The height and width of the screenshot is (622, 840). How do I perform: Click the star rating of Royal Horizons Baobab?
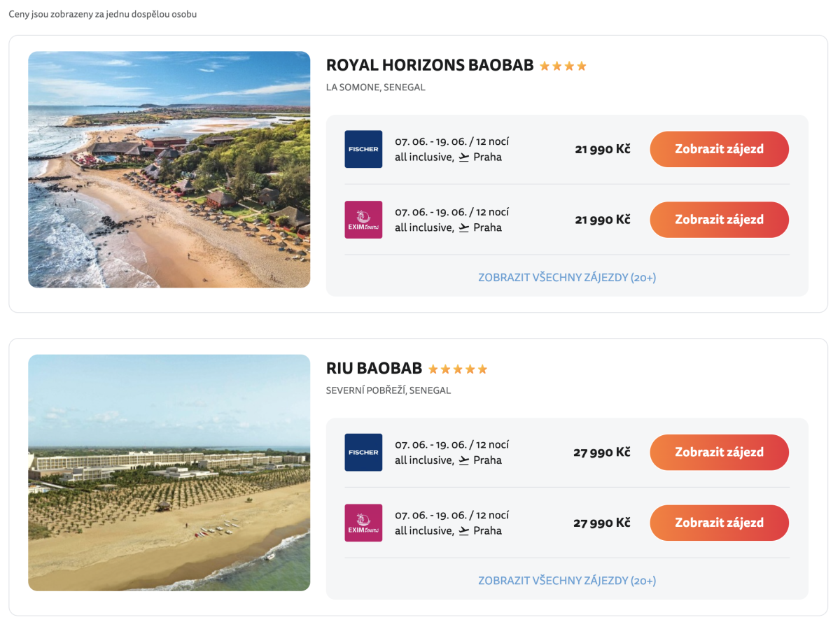[563, 66]
